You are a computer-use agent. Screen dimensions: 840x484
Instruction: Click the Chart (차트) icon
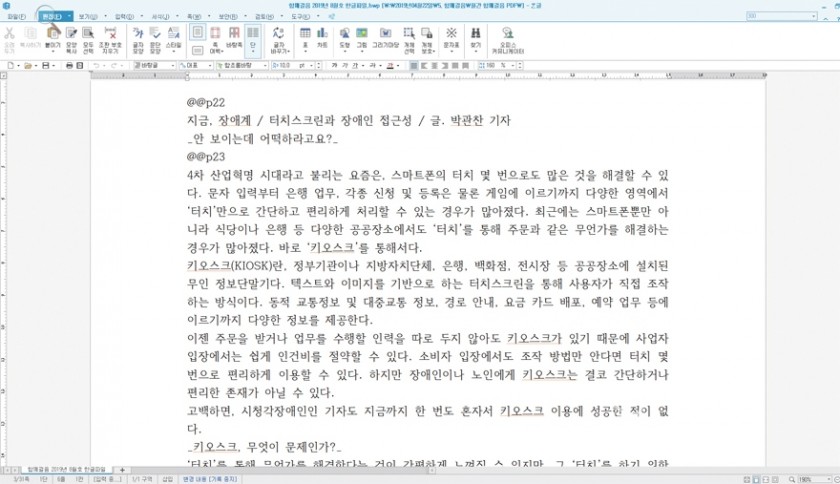(x=322, y=37)
